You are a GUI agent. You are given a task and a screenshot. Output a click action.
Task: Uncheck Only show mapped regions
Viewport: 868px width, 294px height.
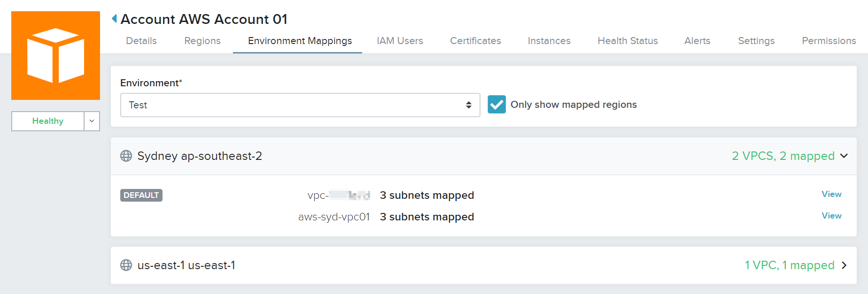click(496, 105)
